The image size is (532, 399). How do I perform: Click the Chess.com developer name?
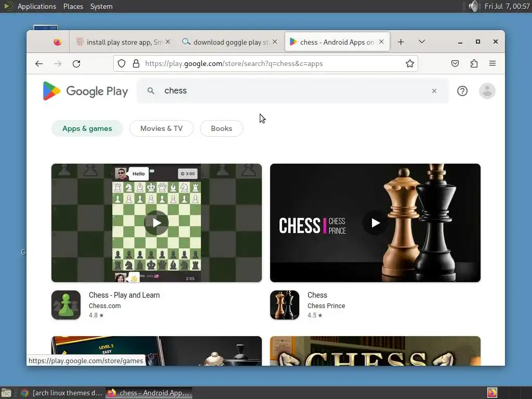[104, 305]
